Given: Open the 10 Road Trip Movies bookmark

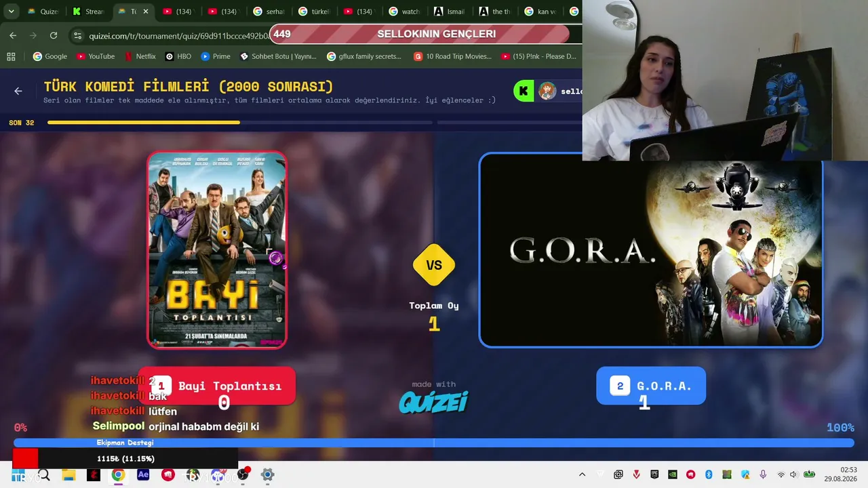Looking at the screenshot, I should coord(452,56).
